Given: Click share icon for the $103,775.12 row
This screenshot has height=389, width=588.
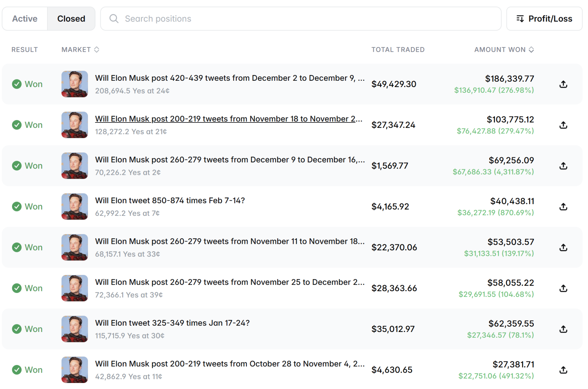Looking at the screenshot, I should pyautogui.click(x=563, y=125).
